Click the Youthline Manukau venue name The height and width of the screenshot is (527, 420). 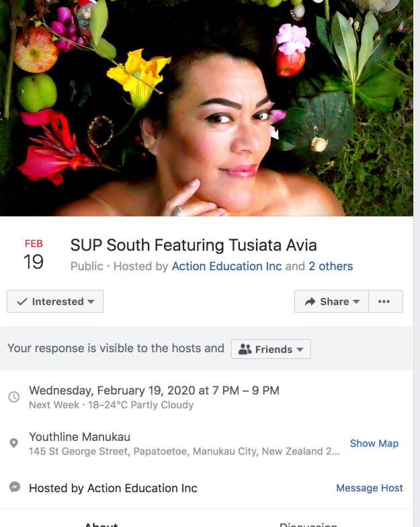(x=79, y=437)
